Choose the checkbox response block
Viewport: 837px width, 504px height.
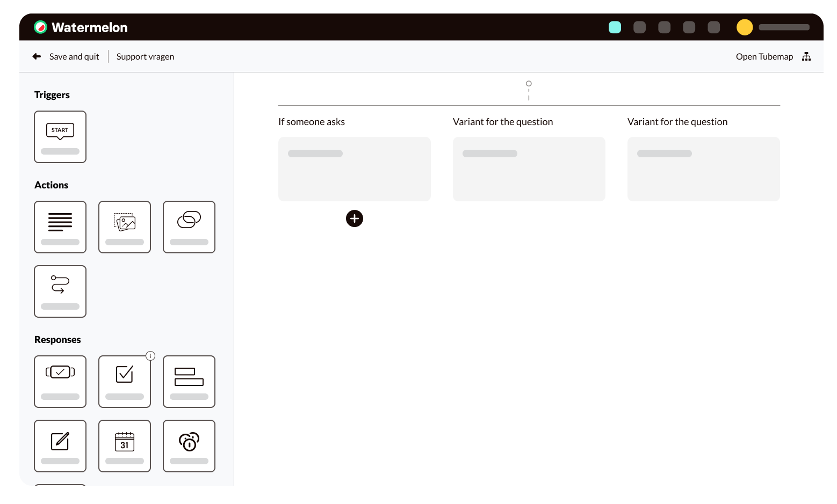click(x=125, y=382)
